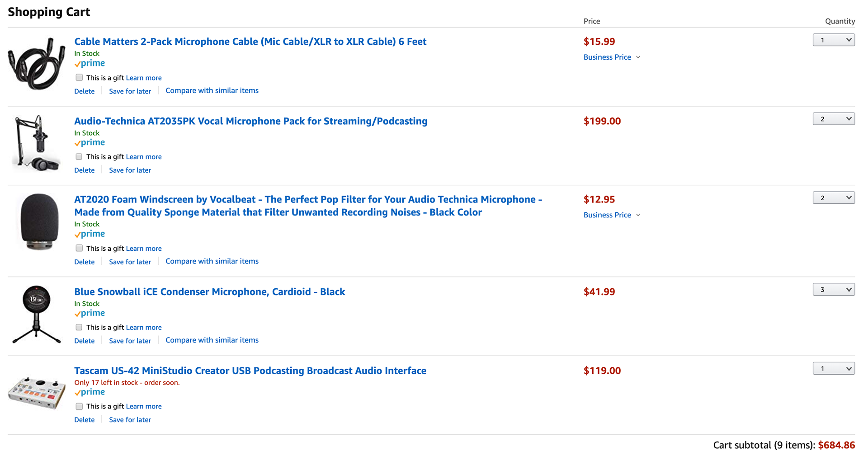Expand Business Price under the $15.99 price
The height and width of the screenshot is (460, 868).
click(x=612, y=57)
